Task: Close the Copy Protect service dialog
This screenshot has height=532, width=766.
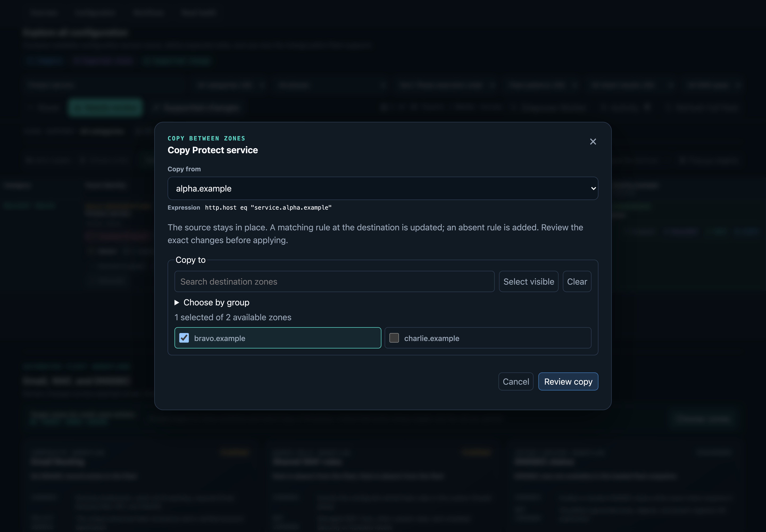Action: coord(593,142)
